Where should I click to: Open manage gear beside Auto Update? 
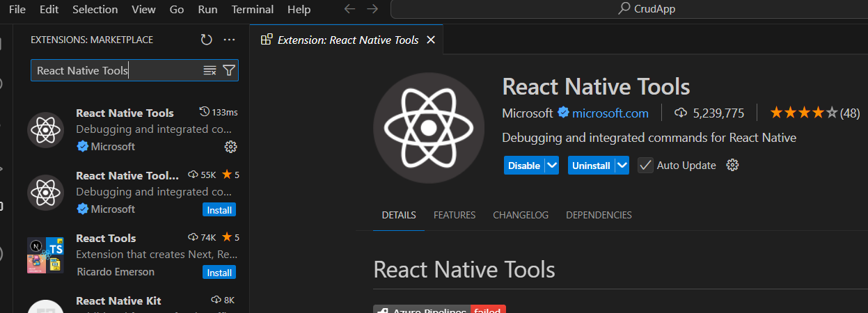coord(732,165)
